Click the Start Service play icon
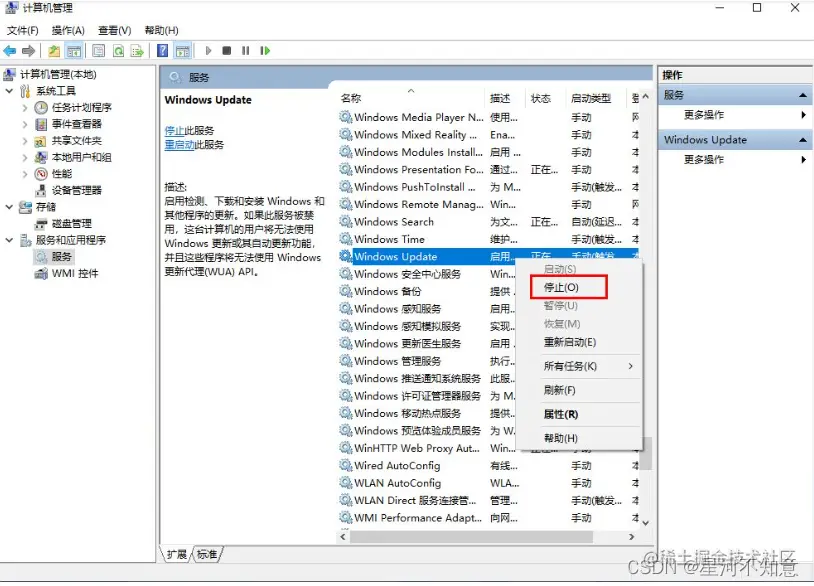814x586 pixels. coord(208,51)
